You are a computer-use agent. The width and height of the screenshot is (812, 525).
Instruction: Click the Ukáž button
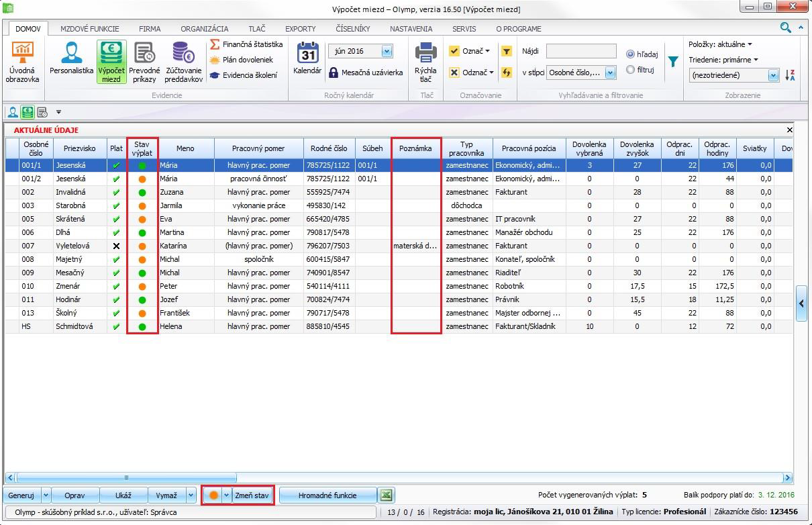(123, 495)
